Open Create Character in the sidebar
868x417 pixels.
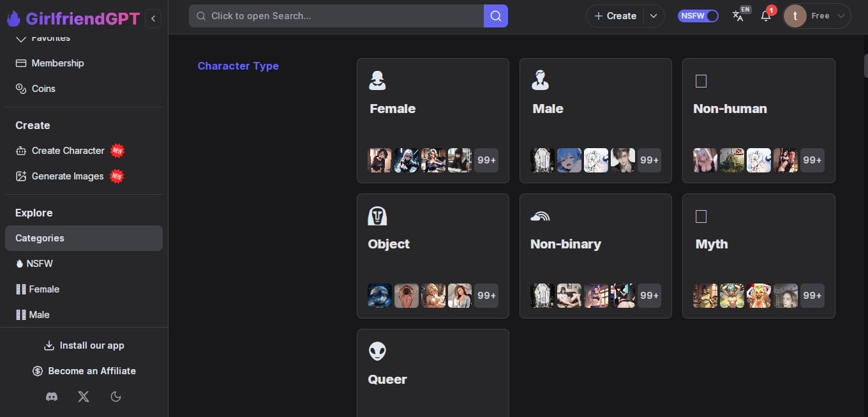point(84,151)
